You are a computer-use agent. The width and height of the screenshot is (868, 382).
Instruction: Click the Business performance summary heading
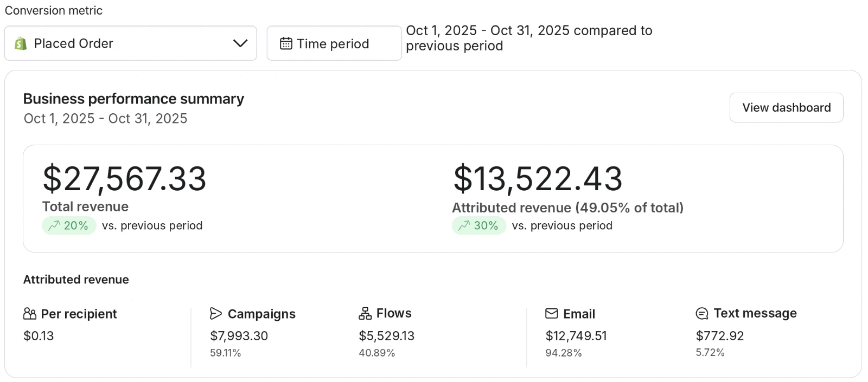pos(133,99)
